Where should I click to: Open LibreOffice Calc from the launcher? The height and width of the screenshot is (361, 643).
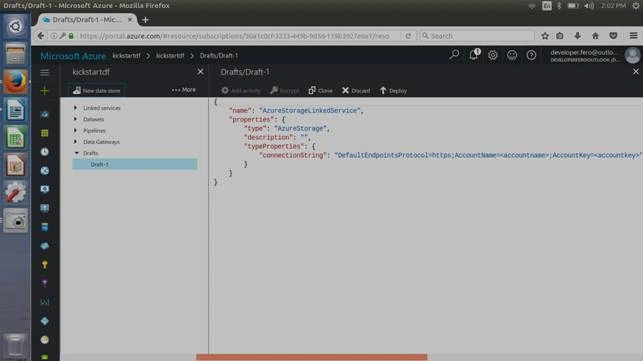click(15, 137)
